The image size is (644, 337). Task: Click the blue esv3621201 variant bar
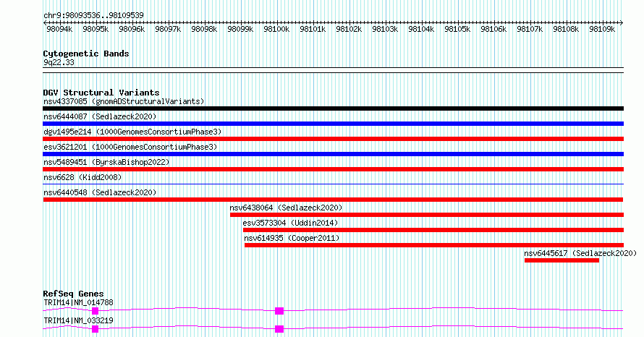coord(333,154)
